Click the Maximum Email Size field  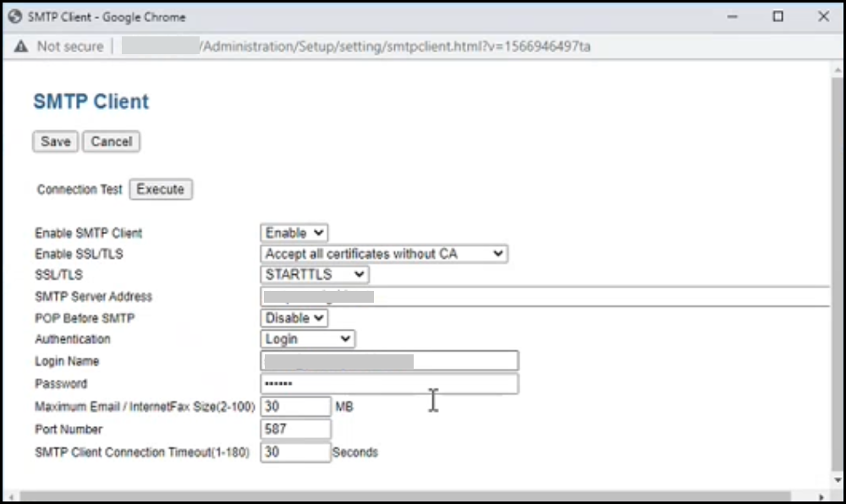click(x=294, y=406)
